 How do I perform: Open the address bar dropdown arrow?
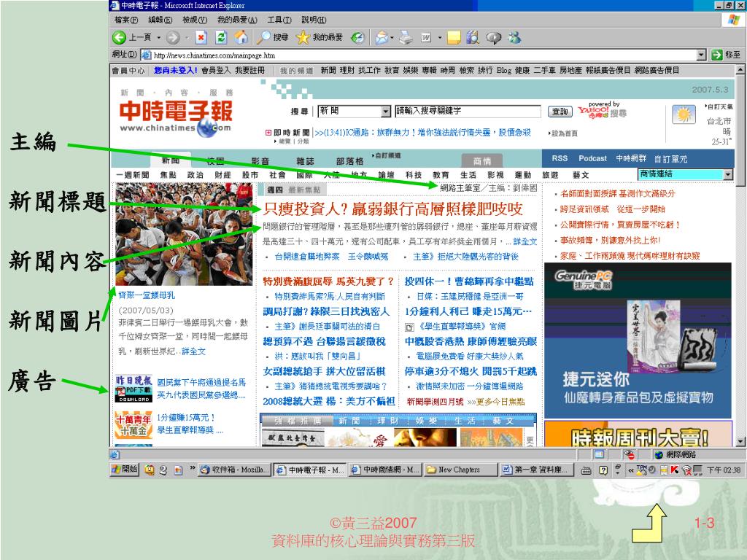point(701,55)
